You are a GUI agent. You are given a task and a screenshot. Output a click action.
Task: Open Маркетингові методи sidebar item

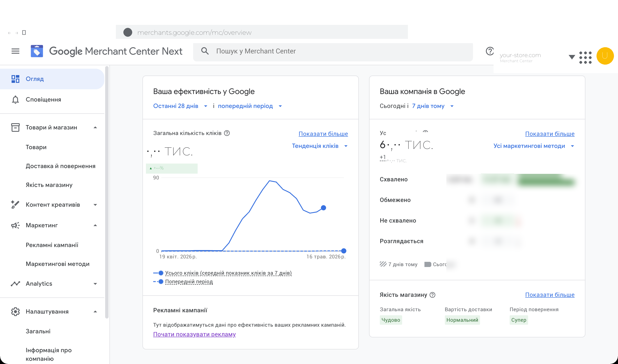tap(58, 264)
